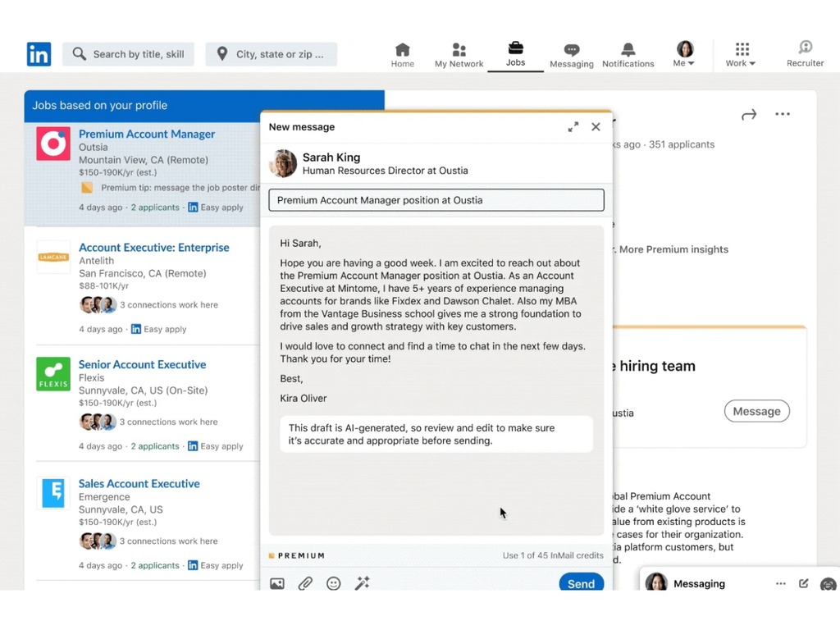The height and width of the screenshot is (630, 840).
Task: Click the Premium label in message footer
Action: pos(297,555)
